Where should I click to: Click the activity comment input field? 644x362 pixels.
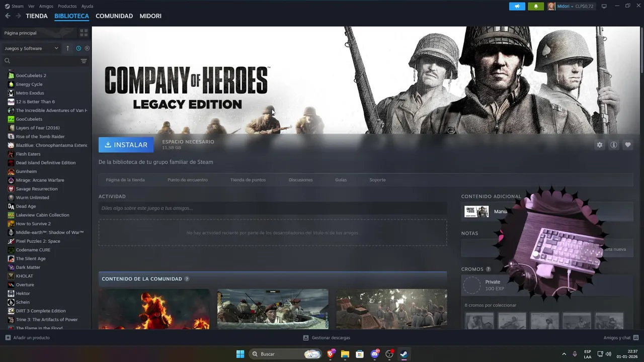pos(273,208)
